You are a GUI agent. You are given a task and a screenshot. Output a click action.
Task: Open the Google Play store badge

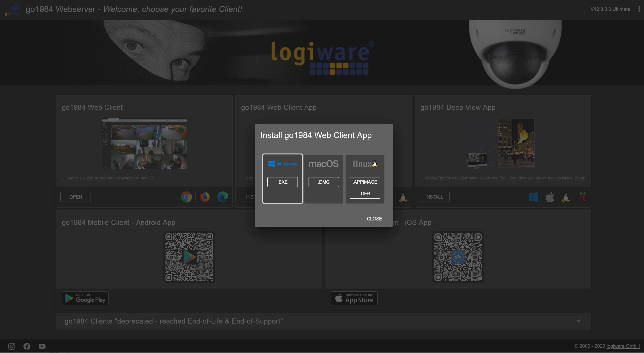click(85, 298)
